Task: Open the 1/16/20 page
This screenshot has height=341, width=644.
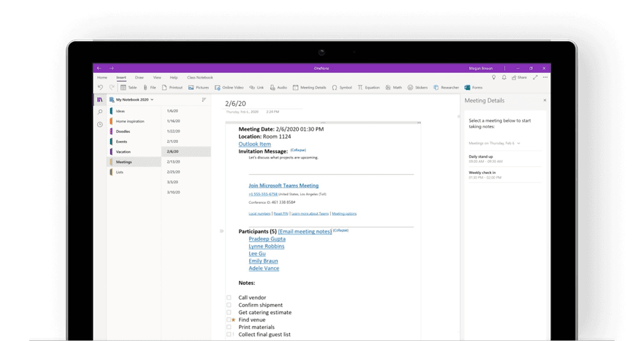Action: pos(186,121)
